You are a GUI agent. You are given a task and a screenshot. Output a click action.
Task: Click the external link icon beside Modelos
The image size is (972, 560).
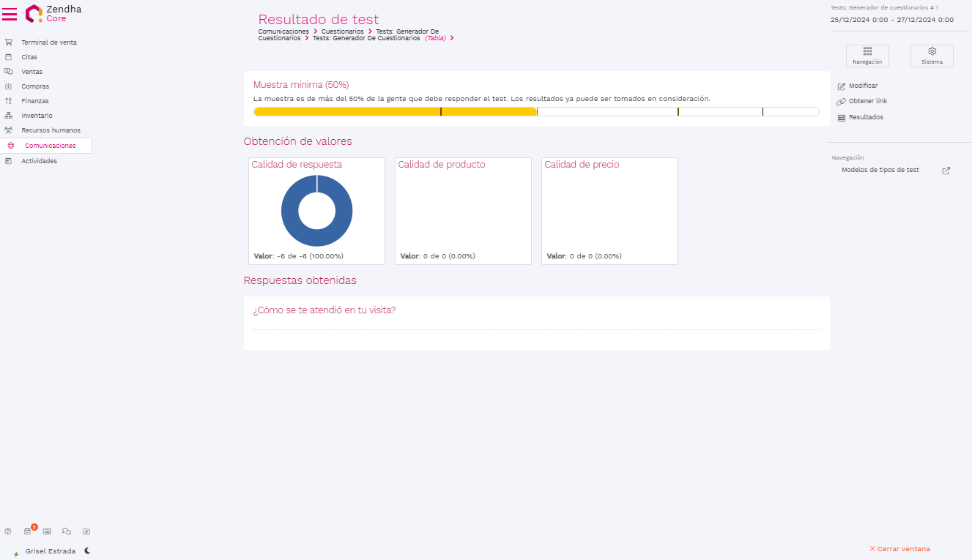click(946, 171)
